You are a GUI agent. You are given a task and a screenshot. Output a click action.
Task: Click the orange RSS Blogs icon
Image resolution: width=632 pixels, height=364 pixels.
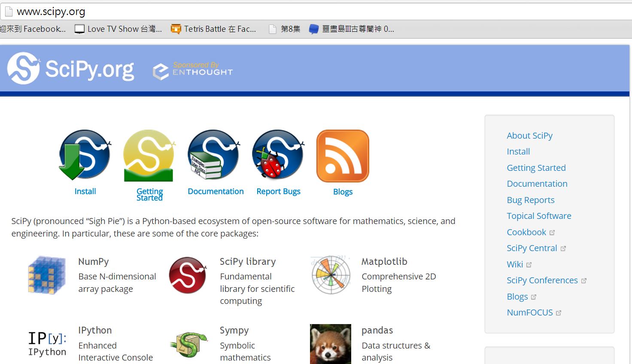(x=343, y=156)
